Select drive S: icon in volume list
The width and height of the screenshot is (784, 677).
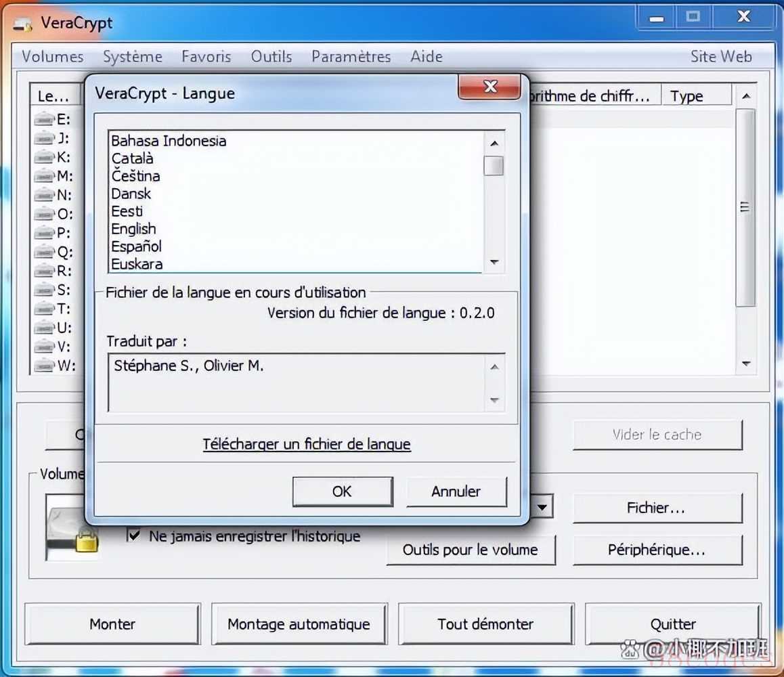tap(44, 290)
